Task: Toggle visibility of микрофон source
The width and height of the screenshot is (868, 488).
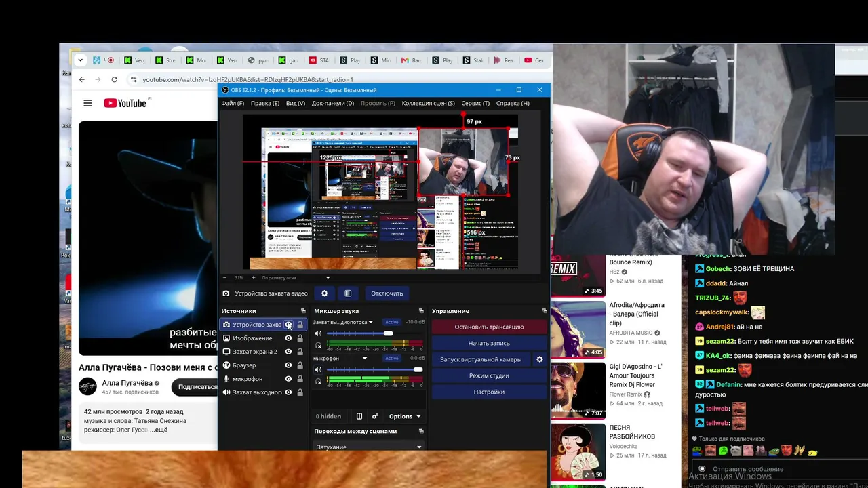Action: 288,379
